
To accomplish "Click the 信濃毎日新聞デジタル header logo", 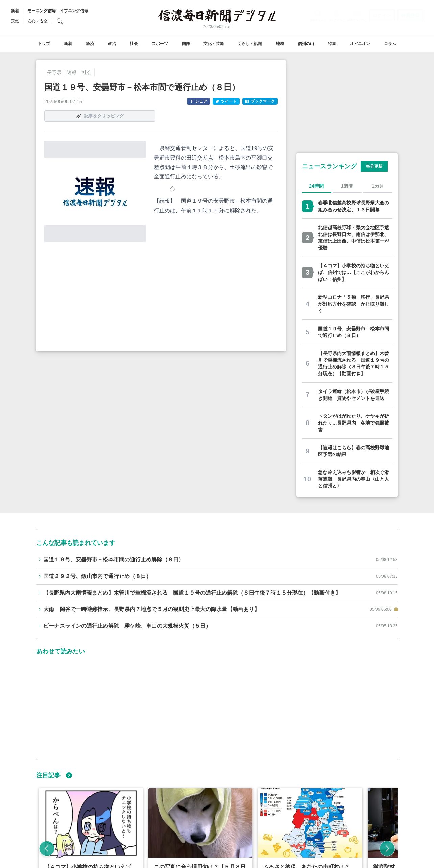I will (x=217, y=16).
